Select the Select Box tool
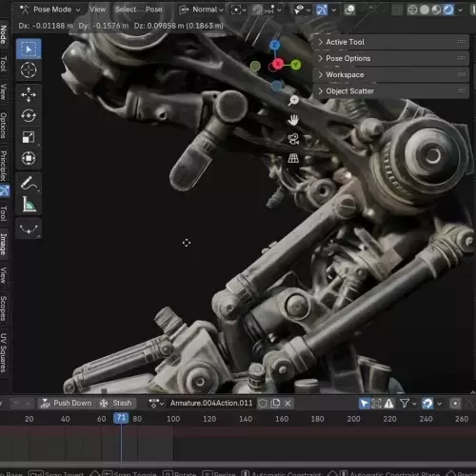Image resolution: width=476 pixels, height=476 pixels. [x=29, y=49]
